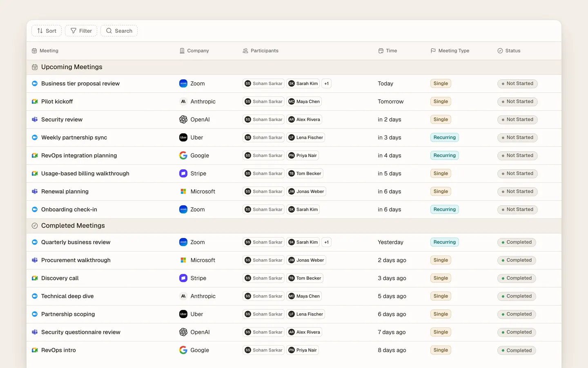
Task: Select the Meeting column header
Action: tap(45, 51)
